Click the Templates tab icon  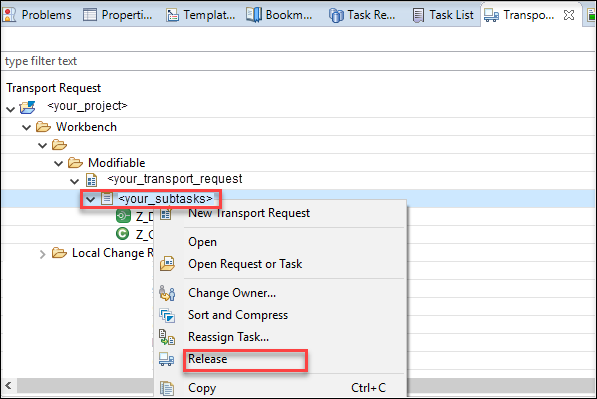tap(172, 15)
